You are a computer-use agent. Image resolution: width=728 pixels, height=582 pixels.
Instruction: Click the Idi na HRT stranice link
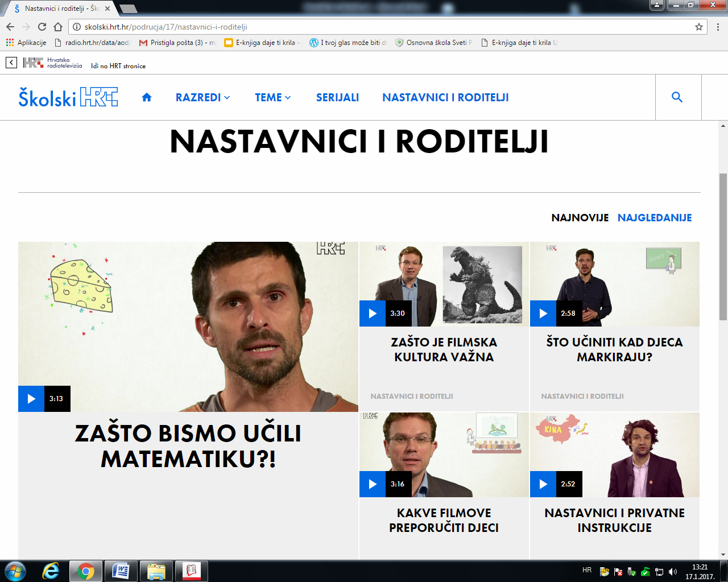coord(118,66)
